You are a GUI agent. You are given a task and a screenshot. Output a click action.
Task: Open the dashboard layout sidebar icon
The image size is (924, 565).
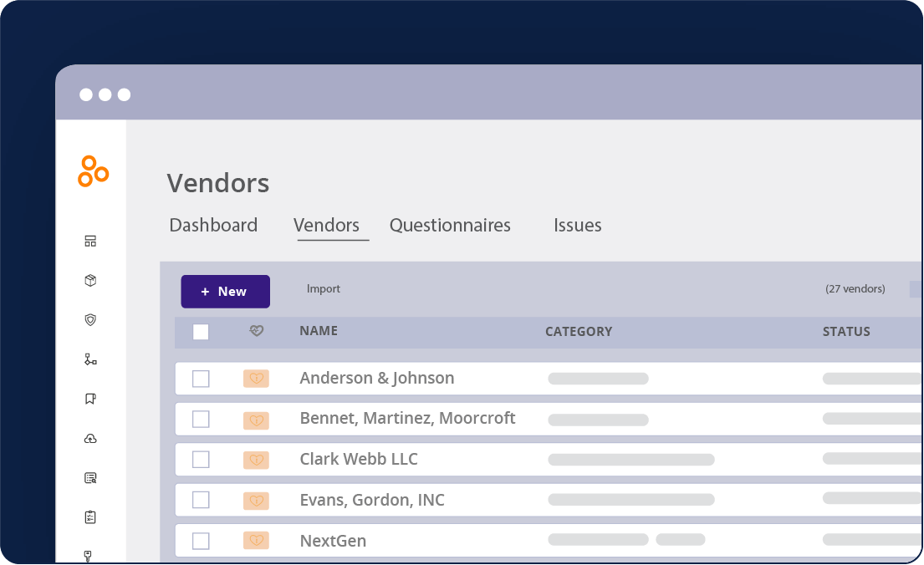(90, 242)
